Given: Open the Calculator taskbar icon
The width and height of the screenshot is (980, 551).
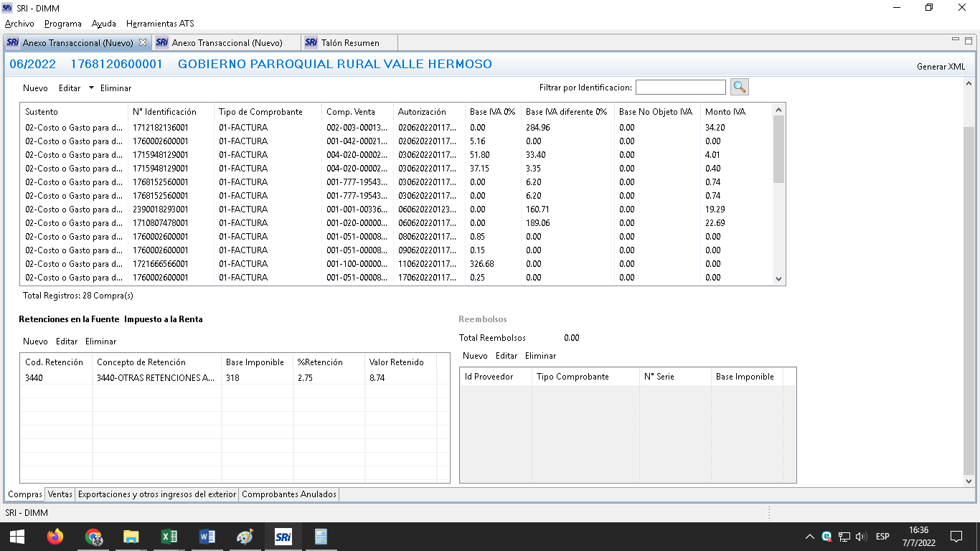Looking at the screenshot, I should coord(321,536).
